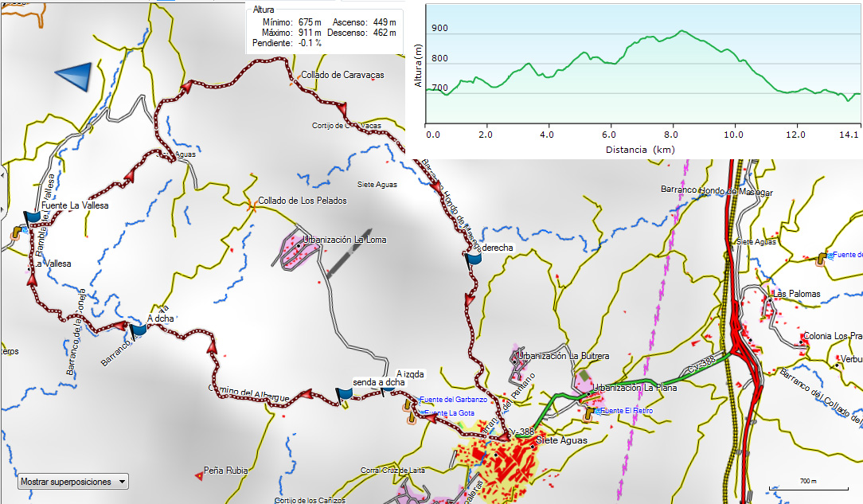Click the 700 m map scale bar
Screen dimensions: 863x504
coord(808,487)
